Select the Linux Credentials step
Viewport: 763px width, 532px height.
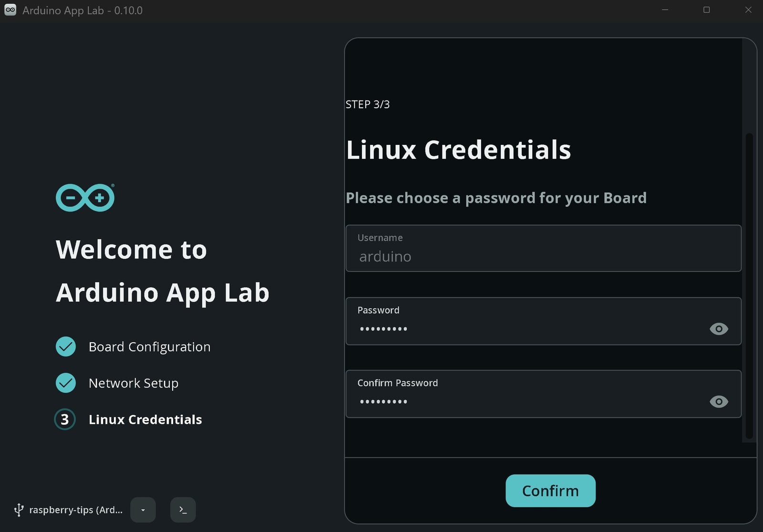point(145,419)
